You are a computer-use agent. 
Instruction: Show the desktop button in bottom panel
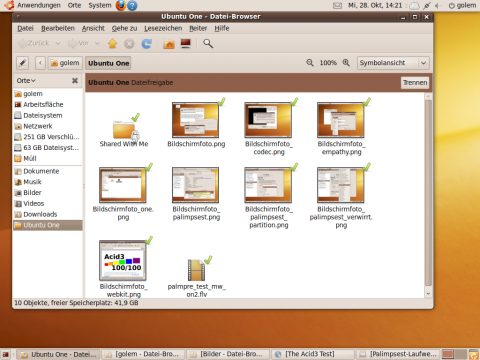(x=5, y=354)
